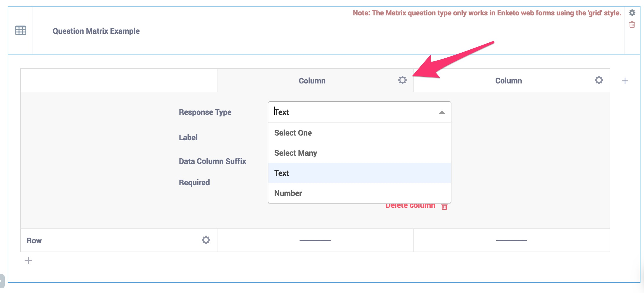644x293 pixels.
Task: Add a new row with plus icon
Action: (x=28, y=261)
